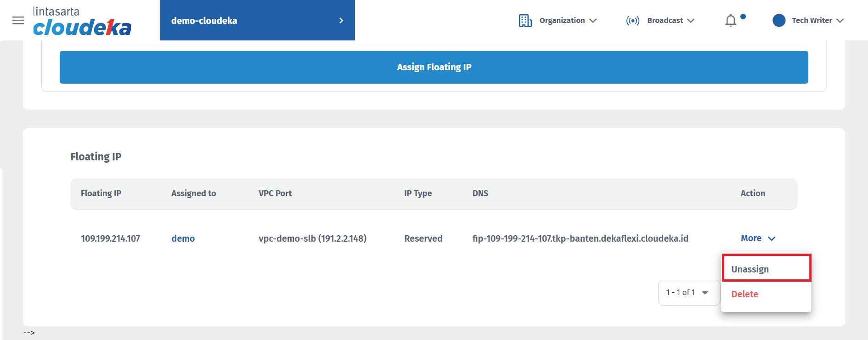Click the Tech Writer avatar circle
This screenshot has width=868, height=340.
coord(779,20)
